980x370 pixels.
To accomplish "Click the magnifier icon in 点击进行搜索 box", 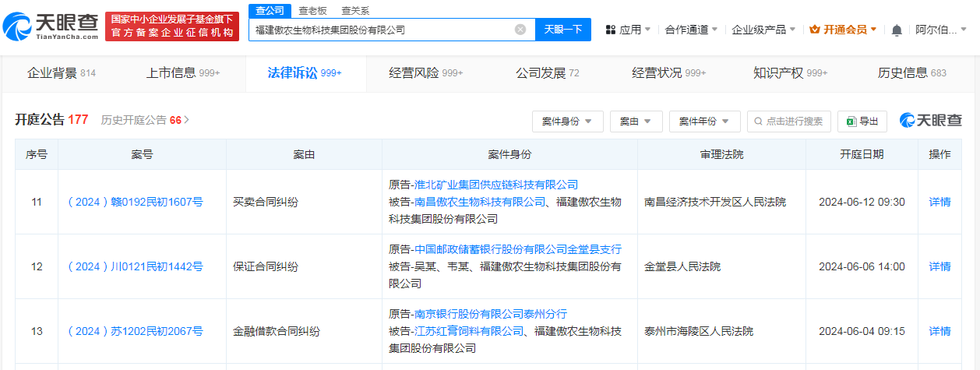I will pos(760,122).
